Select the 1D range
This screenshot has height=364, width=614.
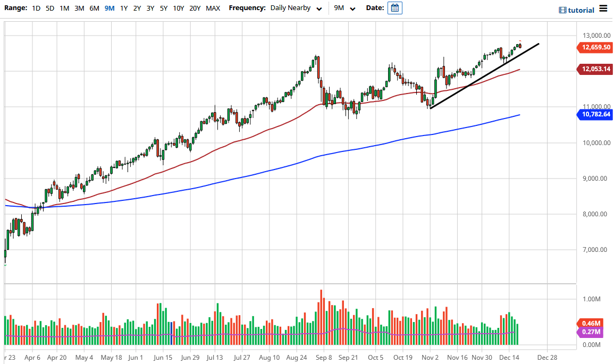[x=36, y=8]
